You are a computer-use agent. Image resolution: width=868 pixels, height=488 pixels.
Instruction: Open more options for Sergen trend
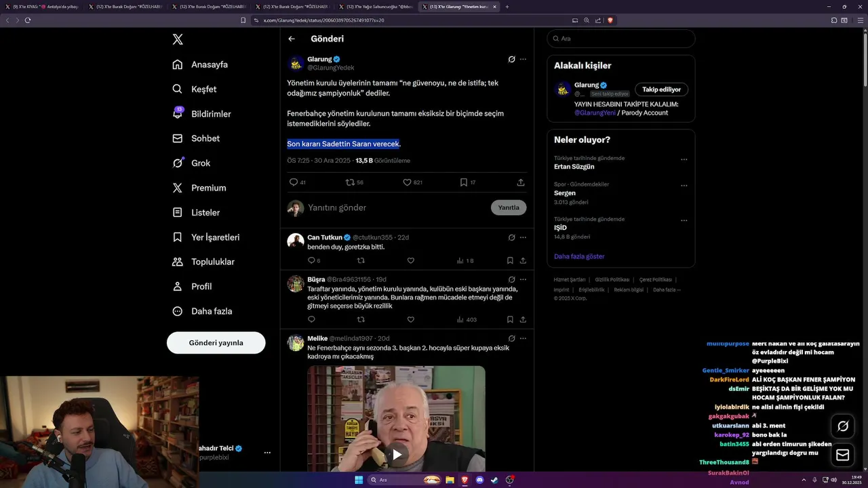tap(684, 186)
